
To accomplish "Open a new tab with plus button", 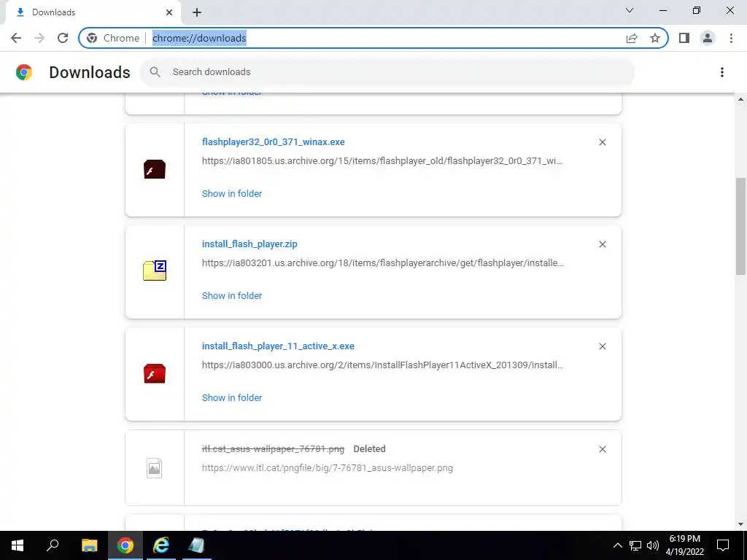I will coord(197,12).
